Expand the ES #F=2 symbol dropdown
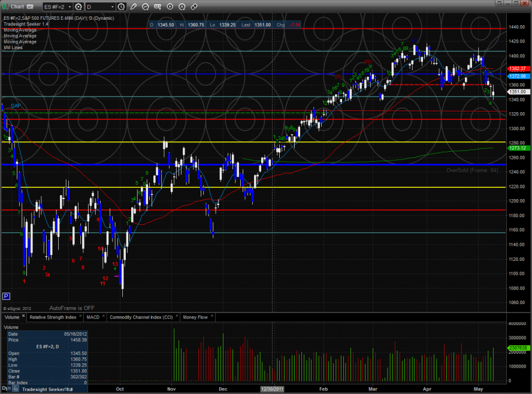532x394 pixels. pyautogui.click(x=69, y=7)
